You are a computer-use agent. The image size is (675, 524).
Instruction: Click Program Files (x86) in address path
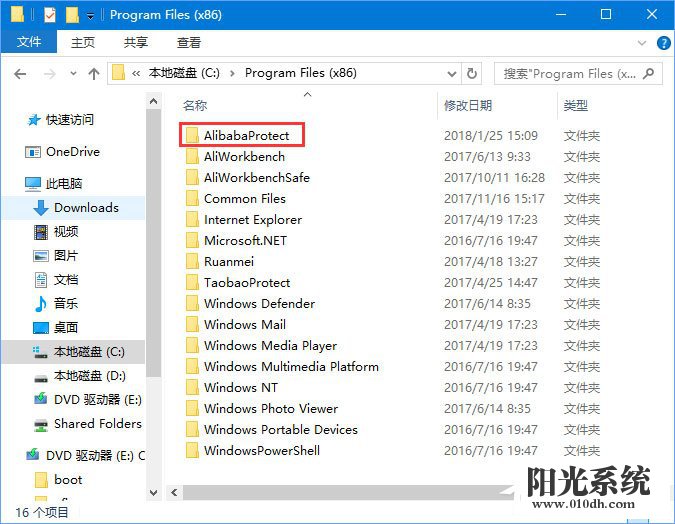click(x=300, y=73)
